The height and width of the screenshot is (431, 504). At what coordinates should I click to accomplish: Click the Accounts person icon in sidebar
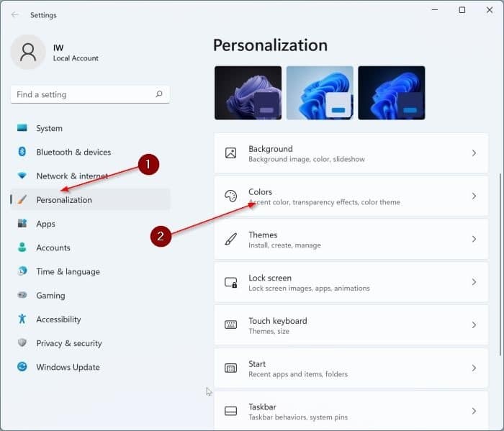pyautogui.click(x=22, y=247)
